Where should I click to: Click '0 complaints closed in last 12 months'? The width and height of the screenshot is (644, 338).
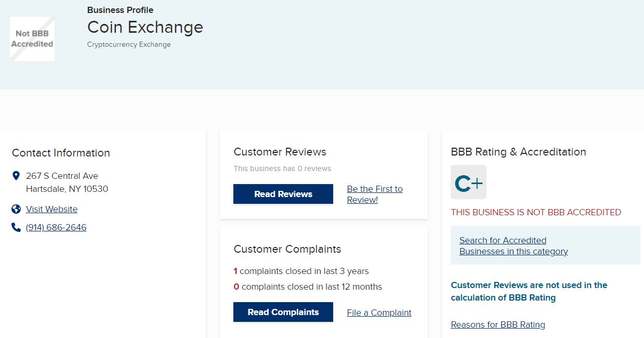click(x=308, y=287)
